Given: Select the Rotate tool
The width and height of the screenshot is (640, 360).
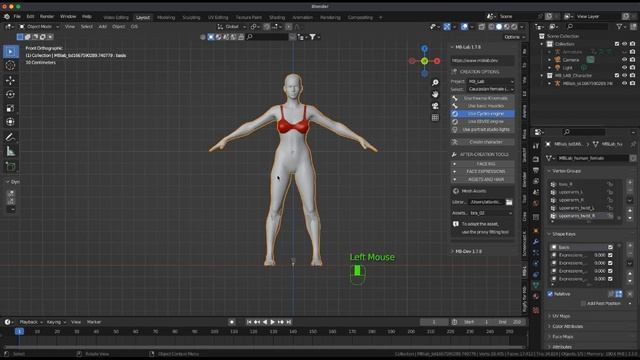Looking at the screenshot, I should click(11, 94).
